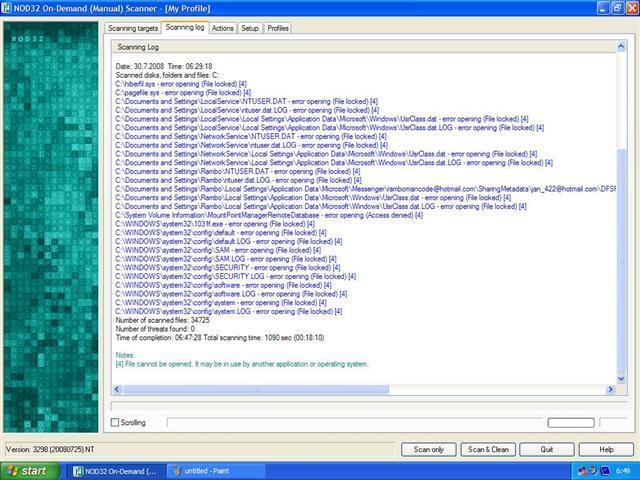Click the Version: 3298 status text

(x=50, y=449)
